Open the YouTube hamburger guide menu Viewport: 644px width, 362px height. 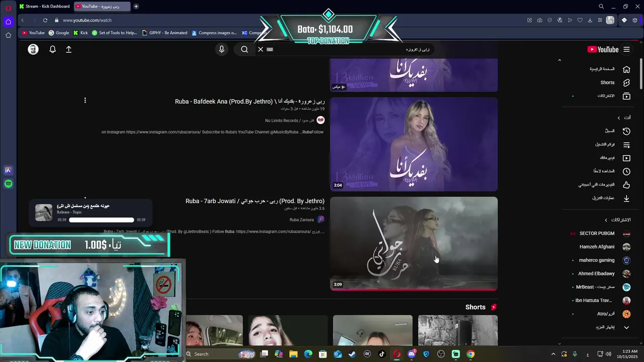(x=626, y=49)
